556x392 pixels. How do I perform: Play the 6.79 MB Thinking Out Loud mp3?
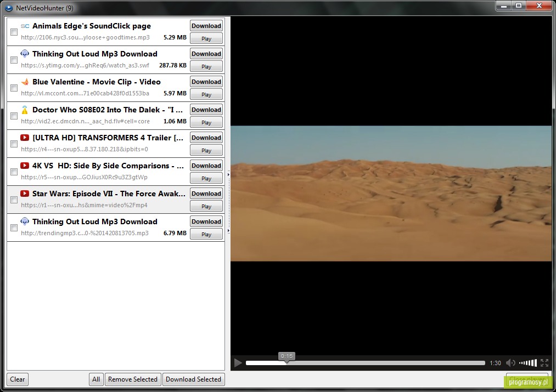point(206,235)
